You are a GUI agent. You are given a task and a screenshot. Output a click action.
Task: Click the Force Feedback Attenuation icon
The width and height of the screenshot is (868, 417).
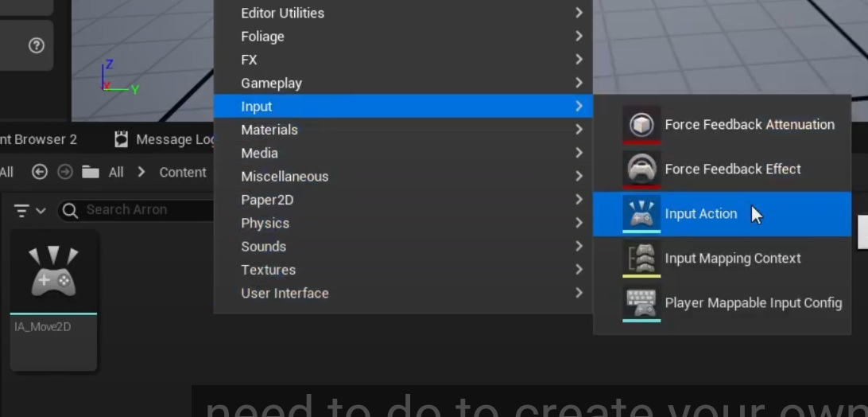coord(641,125)
